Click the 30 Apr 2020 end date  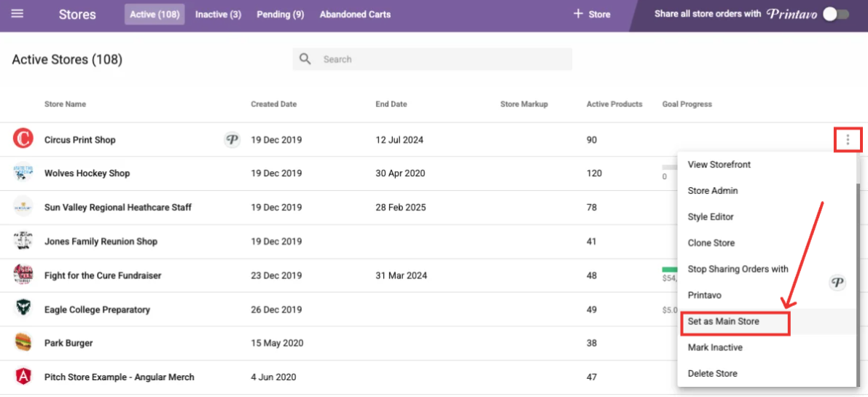coord(399,173)
